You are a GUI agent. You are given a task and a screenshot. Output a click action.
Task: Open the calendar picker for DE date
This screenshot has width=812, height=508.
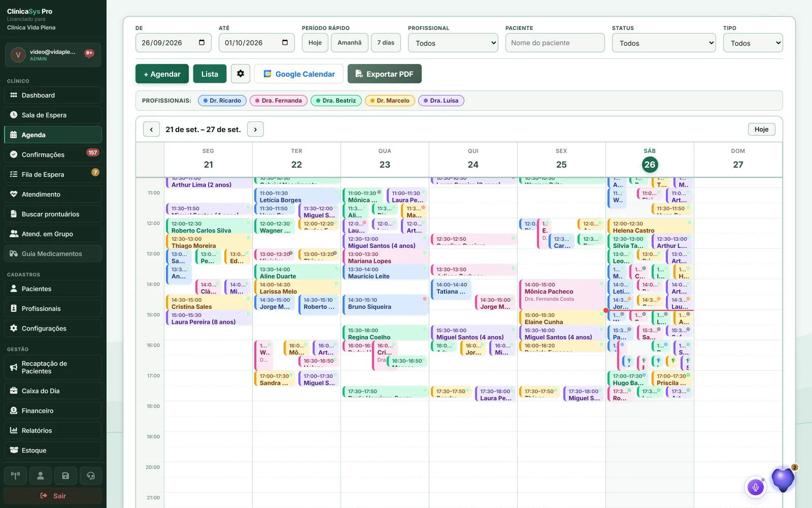click(201, 43)
